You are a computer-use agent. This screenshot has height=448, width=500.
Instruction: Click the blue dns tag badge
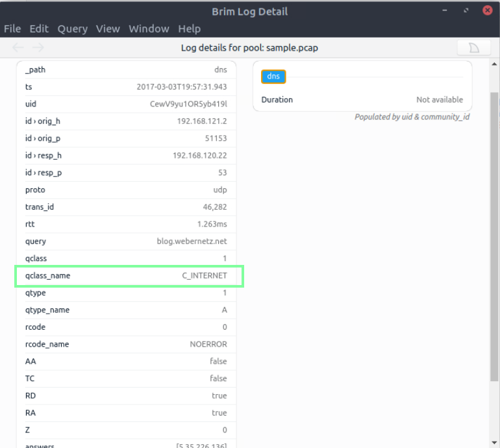[x=273, y=77]
